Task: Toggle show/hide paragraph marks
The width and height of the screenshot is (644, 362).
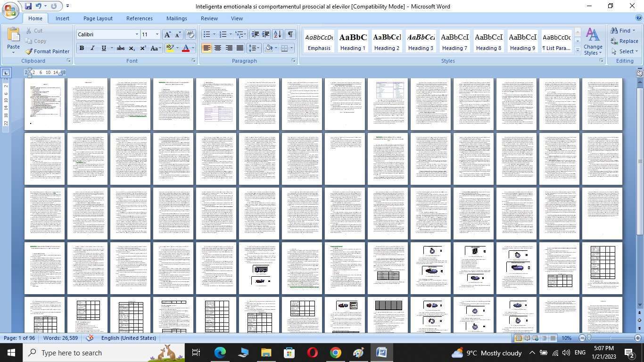Action: (290, 34)
